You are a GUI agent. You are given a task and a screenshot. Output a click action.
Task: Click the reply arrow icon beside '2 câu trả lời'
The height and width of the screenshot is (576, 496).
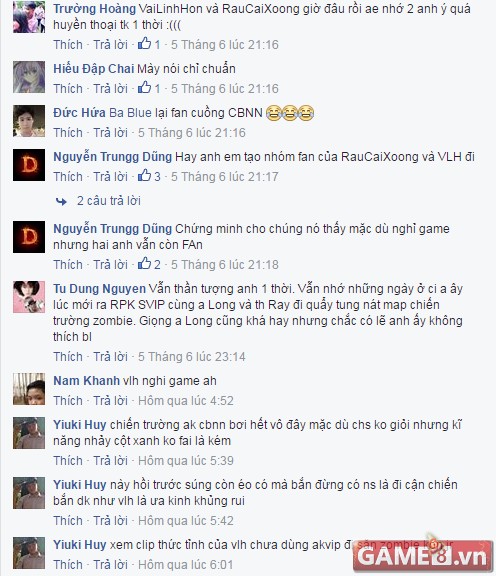coord(61,201)
